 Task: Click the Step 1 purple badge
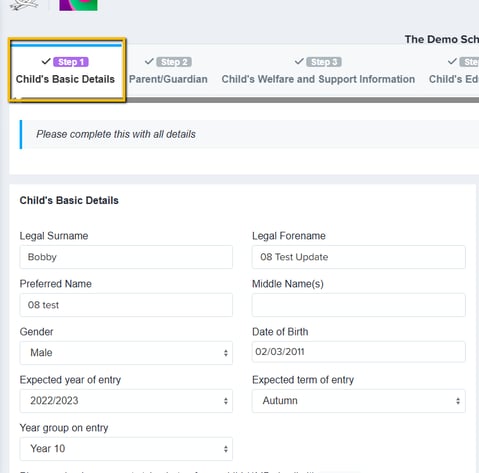pos(71,62)
